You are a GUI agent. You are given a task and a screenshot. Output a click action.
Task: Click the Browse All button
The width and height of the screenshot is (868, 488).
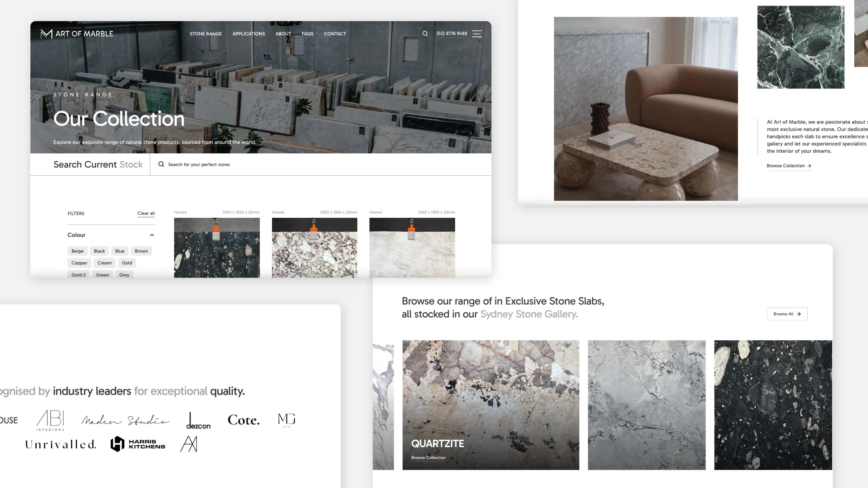point(787,314)
